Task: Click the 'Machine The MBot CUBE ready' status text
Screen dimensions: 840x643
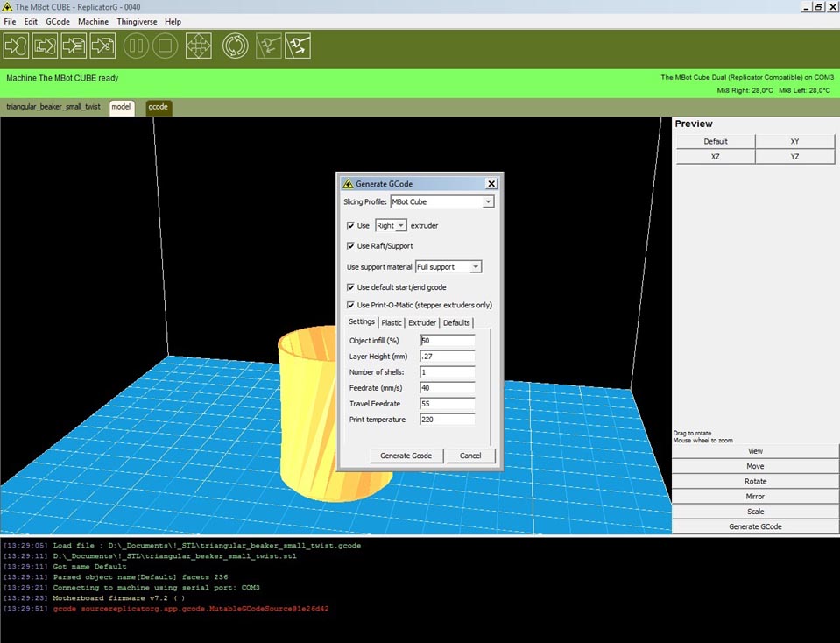Action: pyautogui.click(x=62, y=78)
